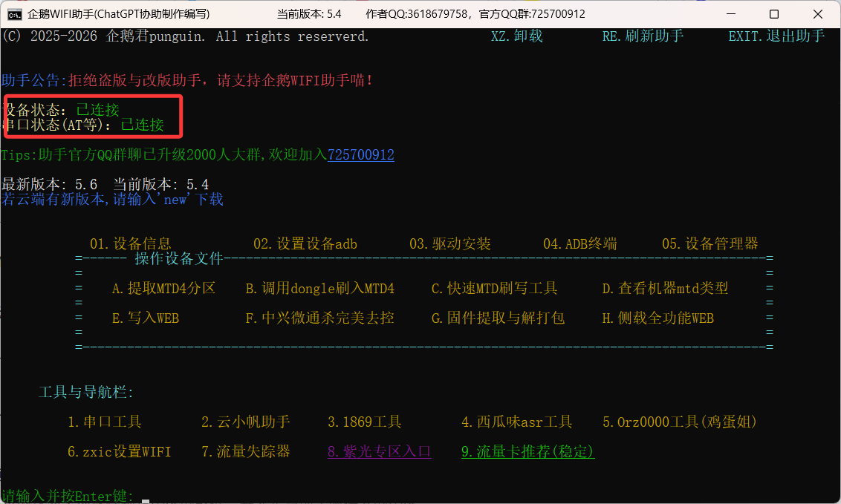Open the 9. 流量卡推荐(稳定) link

click(527, 451)
